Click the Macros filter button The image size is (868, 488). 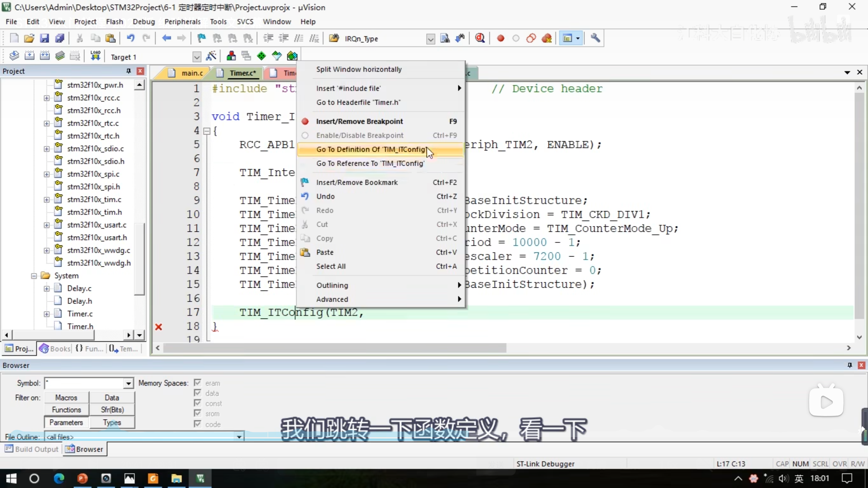click(66, 398)
